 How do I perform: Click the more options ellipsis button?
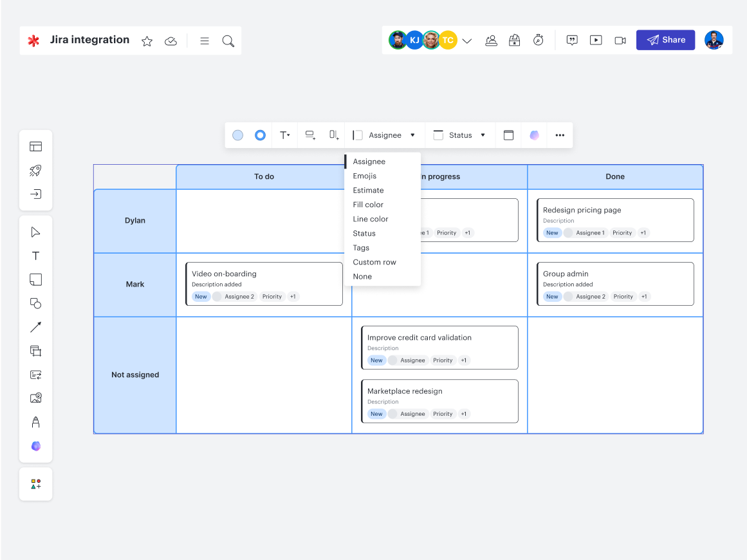click(560, 135)
